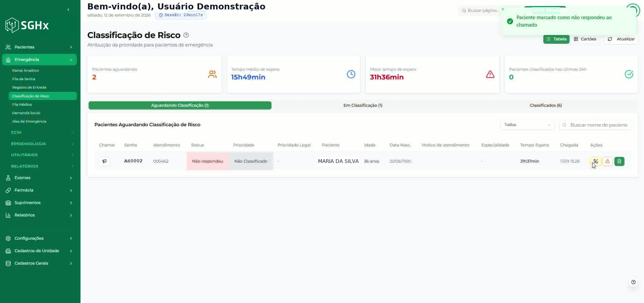Select the Aguardando Classificação (1) tab
The width and height of the screenshot is (644, 303).
(180, 105)
